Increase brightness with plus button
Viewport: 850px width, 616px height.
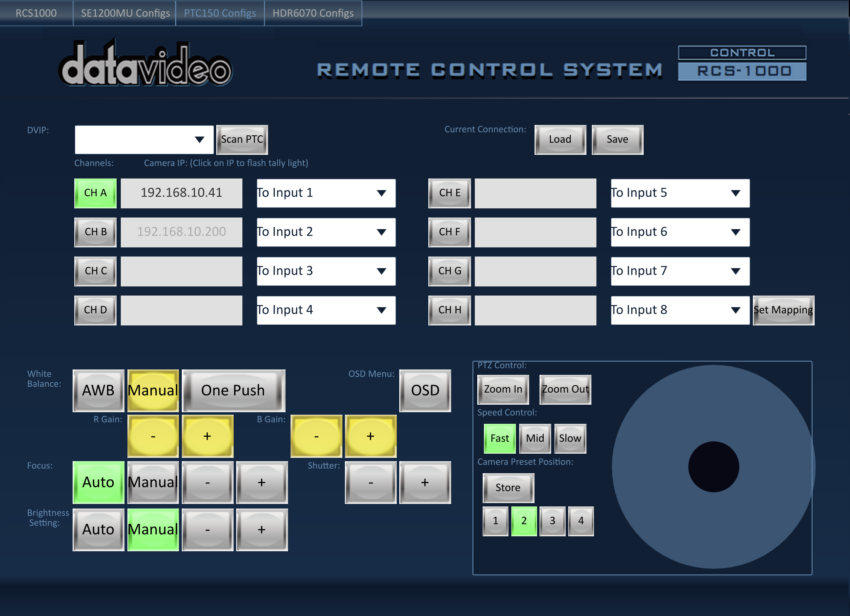tap(262, 530)
